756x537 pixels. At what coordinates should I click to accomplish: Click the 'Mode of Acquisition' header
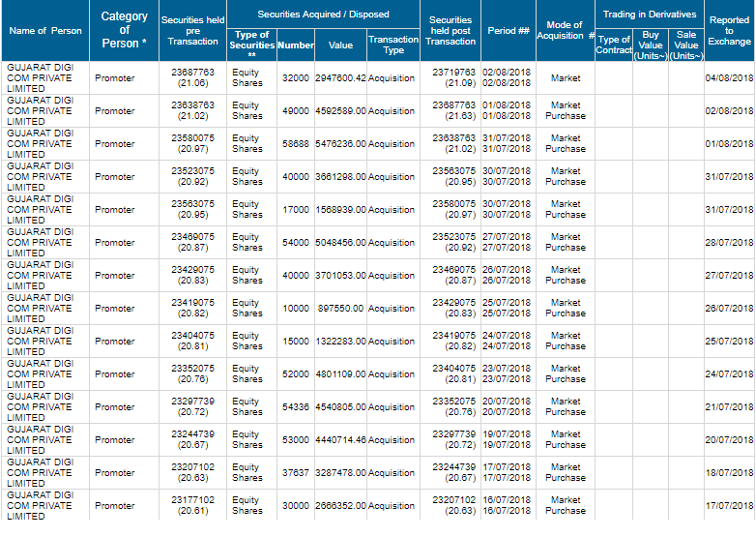[x=565, y=30]
